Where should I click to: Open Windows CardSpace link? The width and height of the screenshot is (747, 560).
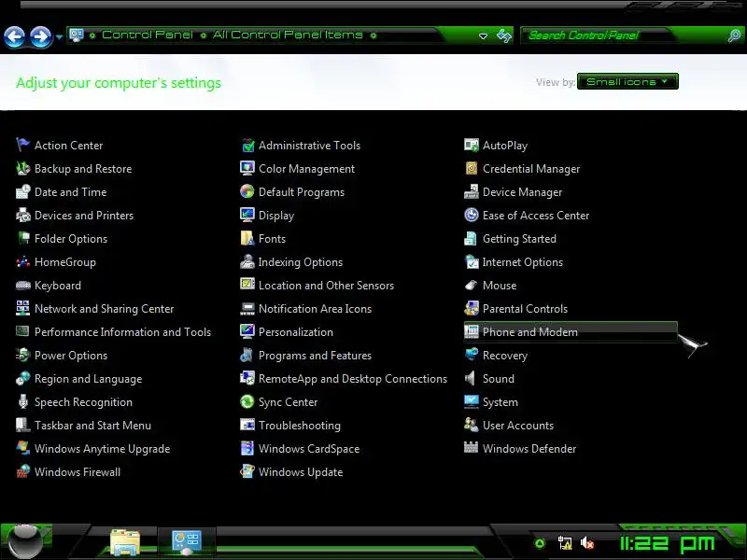pos(309,449)
